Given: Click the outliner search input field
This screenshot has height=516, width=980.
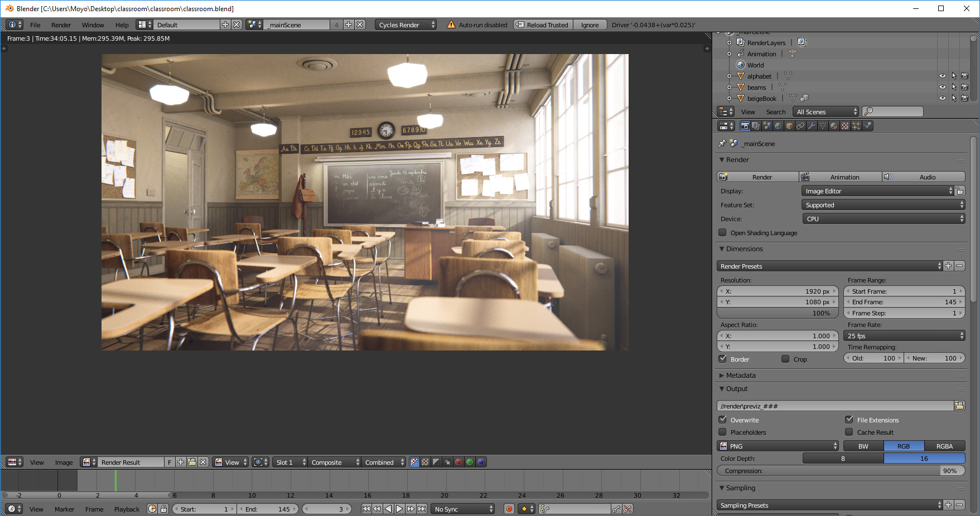Looking at the screenshot, I should pyautogui.click(x=892, y=111).
